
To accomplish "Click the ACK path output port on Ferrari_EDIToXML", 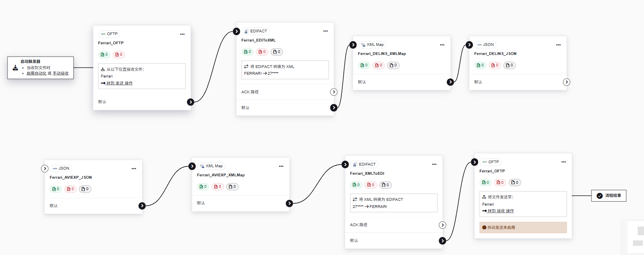I will [334, 92].
